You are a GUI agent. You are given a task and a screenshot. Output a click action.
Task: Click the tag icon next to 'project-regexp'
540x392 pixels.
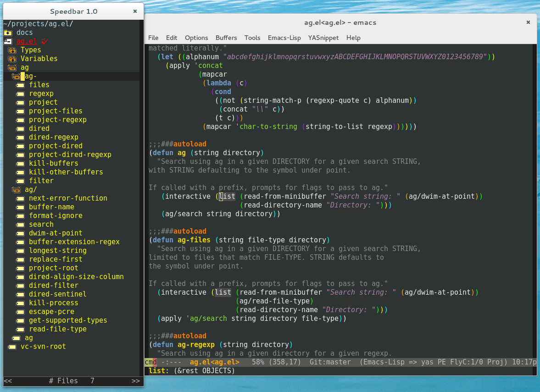coord(20,120)
